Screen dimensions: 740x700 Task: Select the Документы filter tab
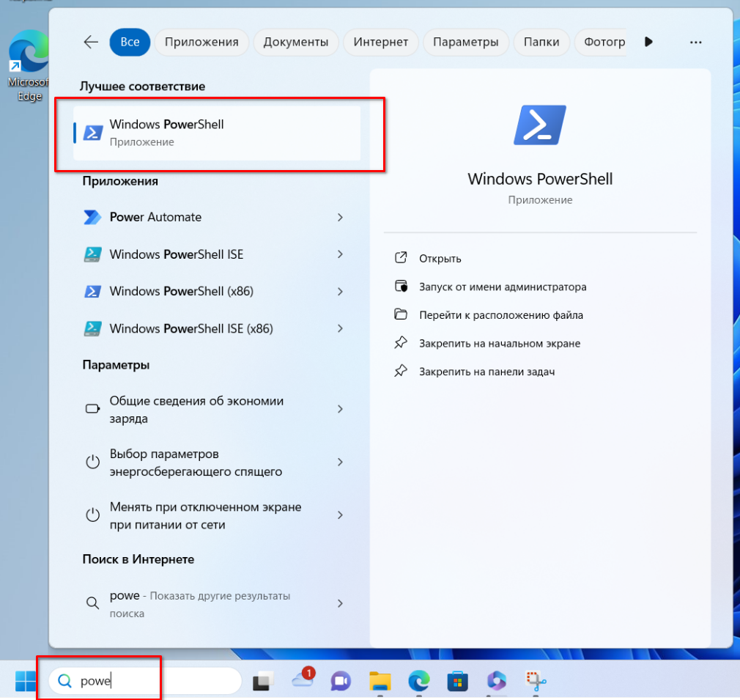coord(296,43)
